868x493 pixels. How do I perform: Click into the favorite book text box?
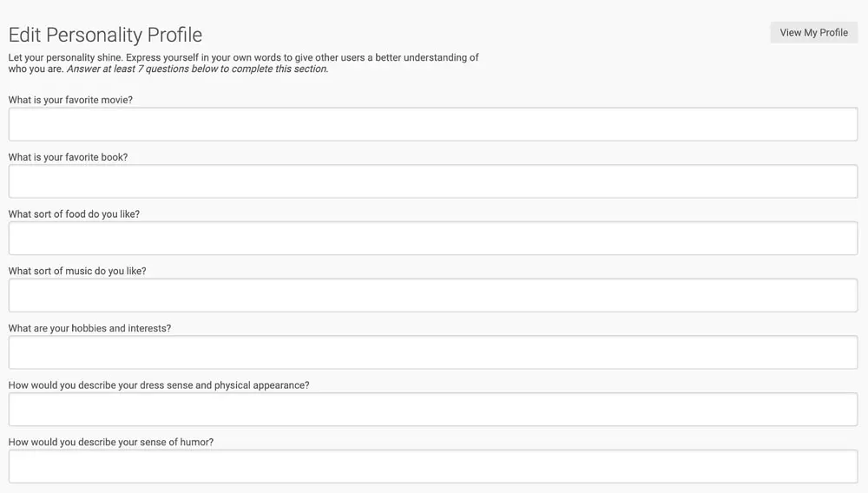433,181
